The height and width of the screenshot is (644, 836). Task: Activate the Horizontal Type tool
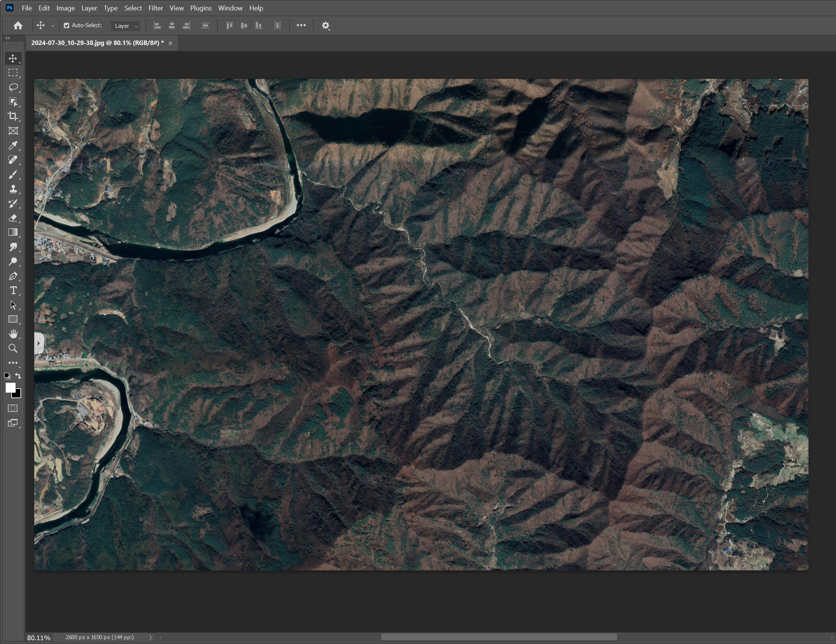13,291
